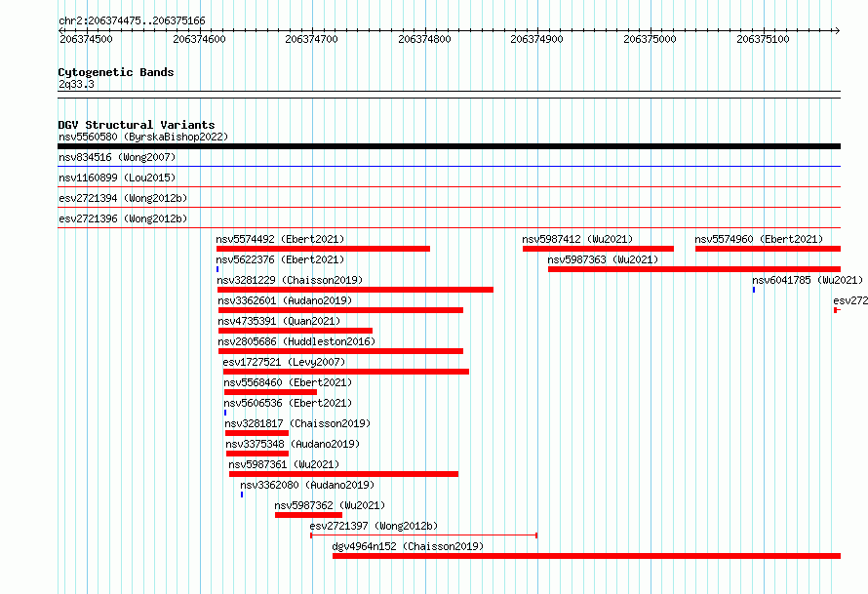Select the red bar under nsv5987412
868x594 pixels.
[598, 249]
